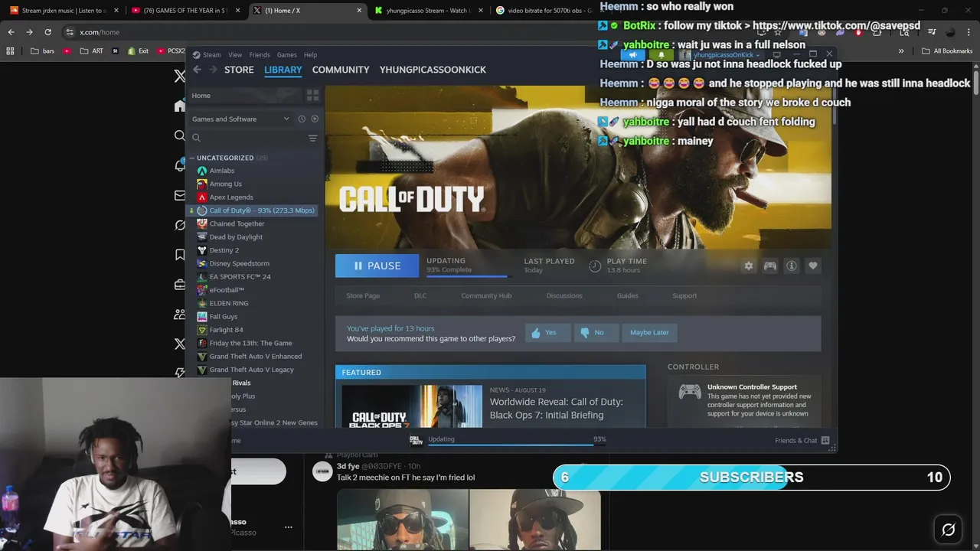980x551 pixels.
Task: Open Black Ops 7 featured news thumbnail
Action: [x=412, y=406]
